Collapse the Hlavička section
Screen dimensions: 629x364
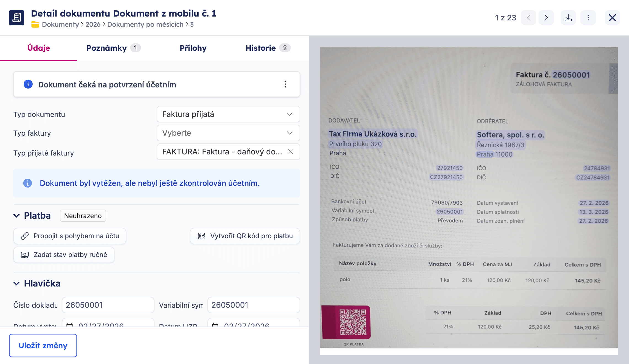tap(17, 283)
